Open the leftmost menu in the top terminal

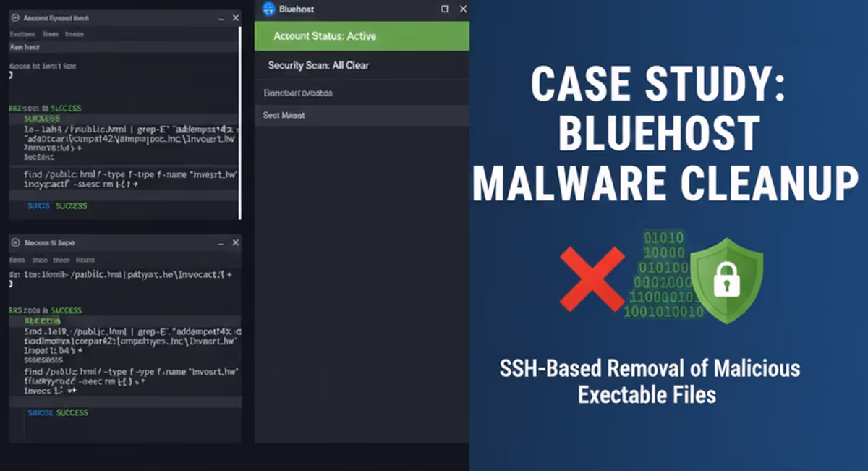point(22,33)
